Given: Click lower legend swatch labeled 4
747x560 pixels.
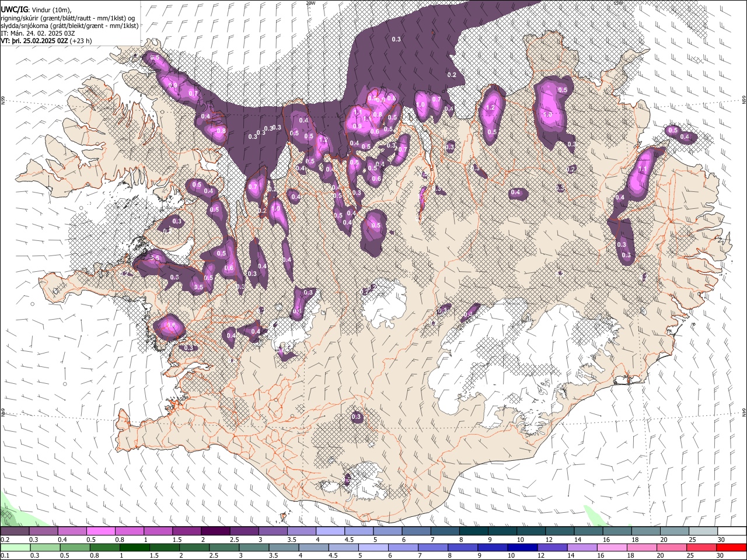Looking at the screenshot, I should point(314,548).
